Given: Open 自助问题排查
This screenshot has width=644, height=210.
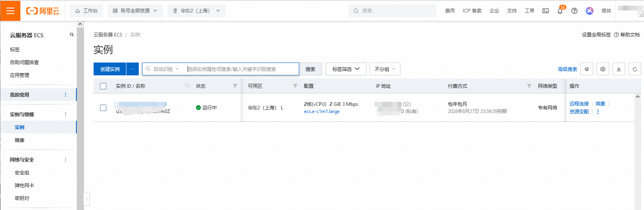Looking at the screenshot, I should point(24,62).
